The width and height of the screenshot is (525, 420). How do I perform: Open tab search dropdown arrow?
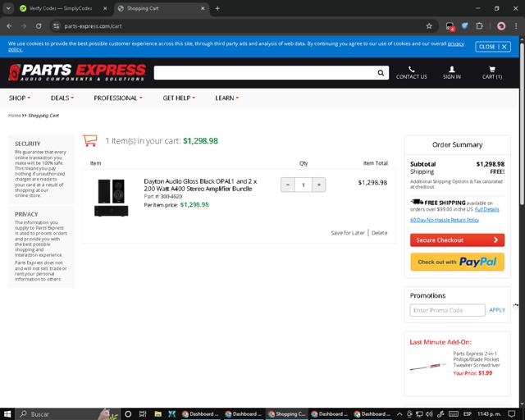pos(8,9)
